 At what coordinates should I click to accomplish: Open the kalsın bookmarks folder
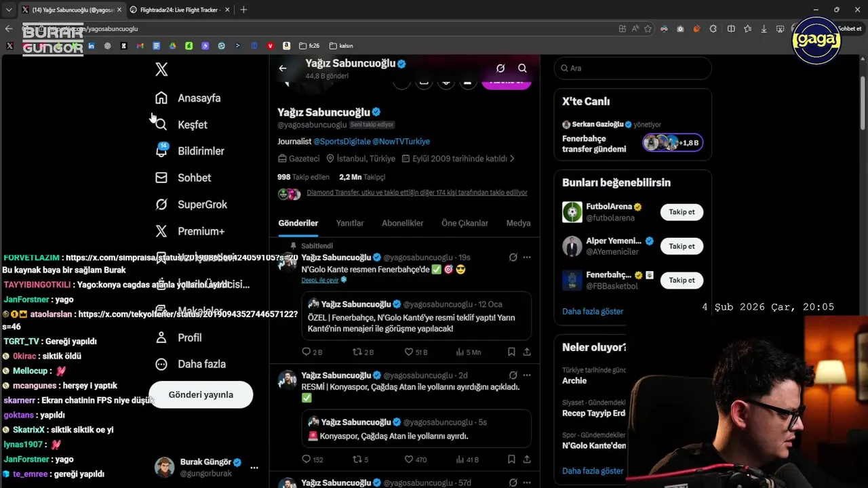341,46
